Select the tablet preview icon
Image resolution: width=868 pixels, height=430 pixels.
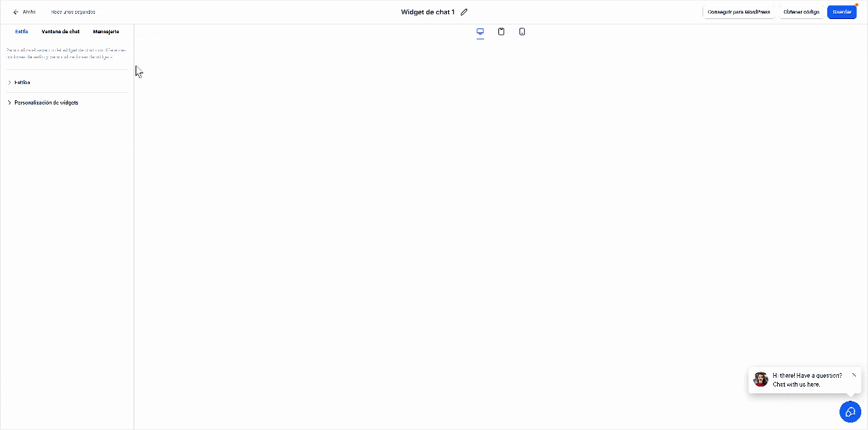[501, 32]
